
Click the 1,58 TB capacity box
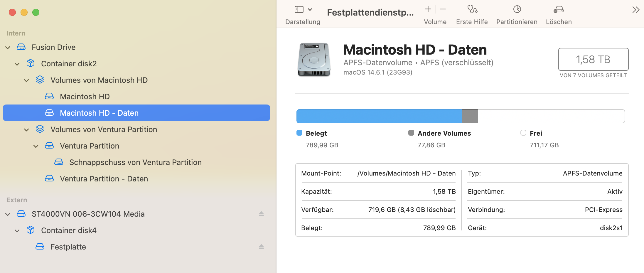(593, 59)
